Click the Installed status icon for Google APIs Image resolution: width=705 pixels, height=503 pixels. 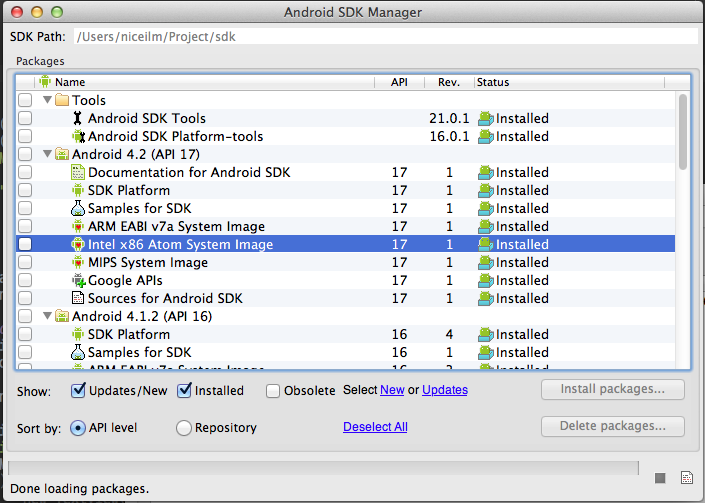(x=486, y=280)
